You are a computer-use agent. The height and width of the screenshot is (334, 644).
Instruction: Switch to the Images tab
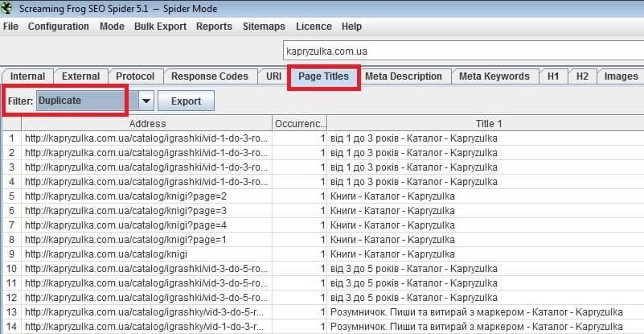tap(621, 76)
